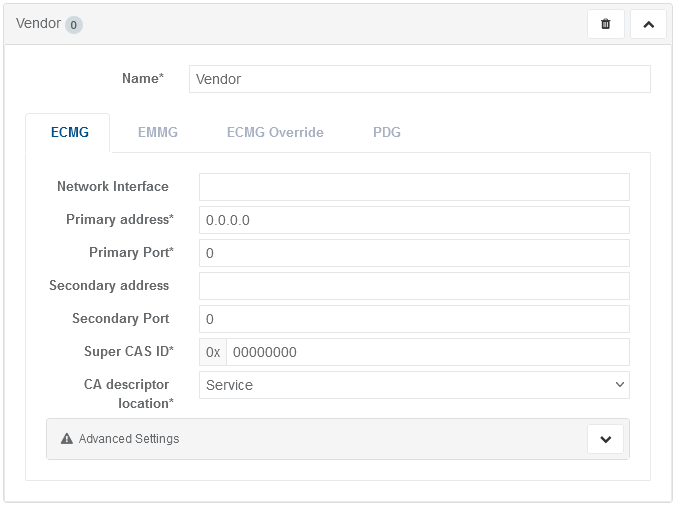This screenshot has width=679, height=509.
Task: Focus the Network Interface field
Action: tap(414, 187)
